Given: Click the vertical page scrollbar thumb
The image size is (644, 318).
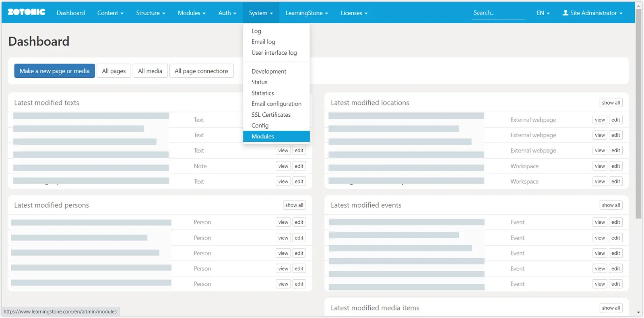Looking at the screenshot, I should click(639, 113).
